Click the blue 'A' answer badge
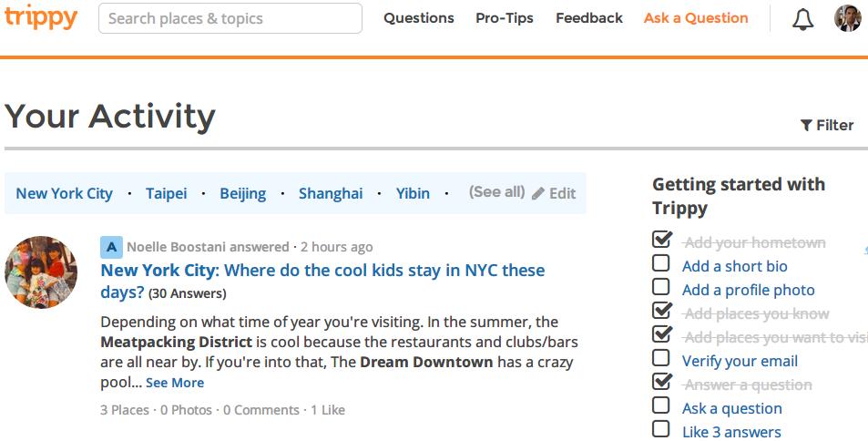Screen dimensions: 868x441 pos(111,247)
